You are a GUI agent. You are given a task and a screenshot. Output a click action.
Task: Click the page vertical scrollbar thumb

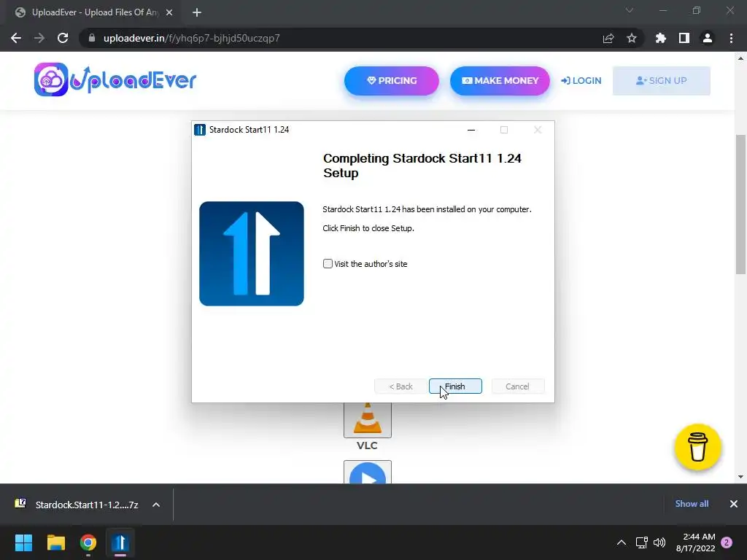740,205
